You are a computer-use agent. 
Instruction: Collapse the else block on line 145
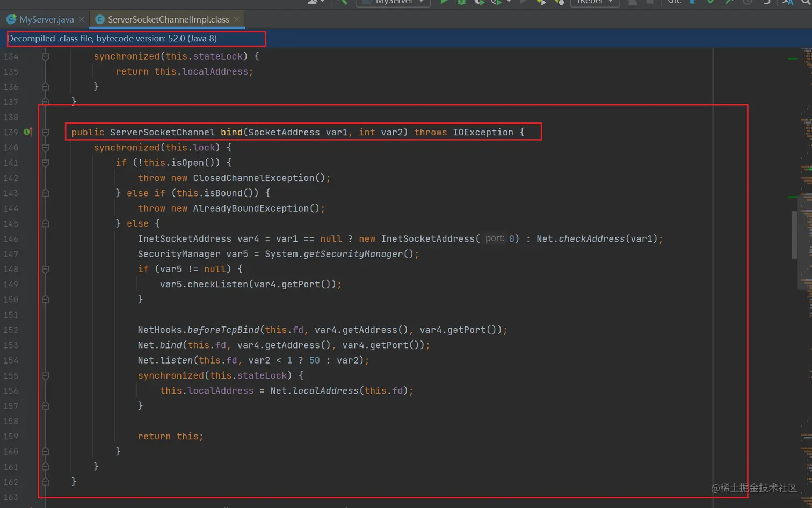point(46,223)
